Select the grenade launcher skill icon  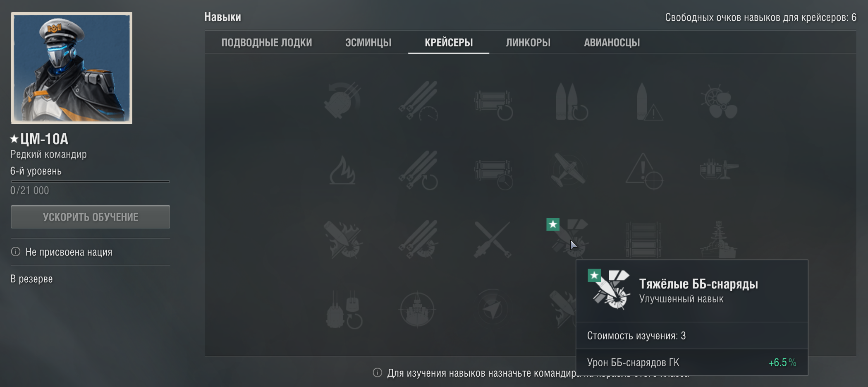tap(342, 101)
